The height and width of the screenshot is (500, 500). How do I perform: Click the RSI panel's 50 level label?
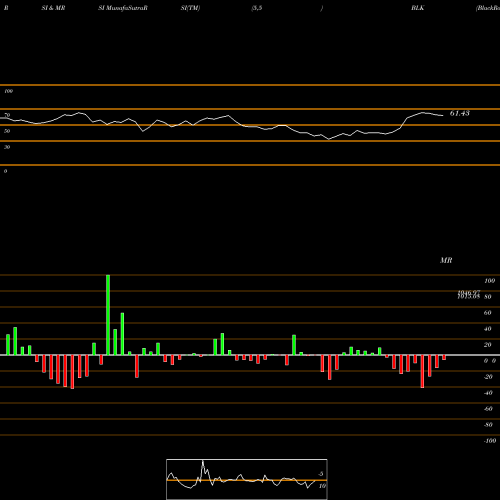point(7,131)
